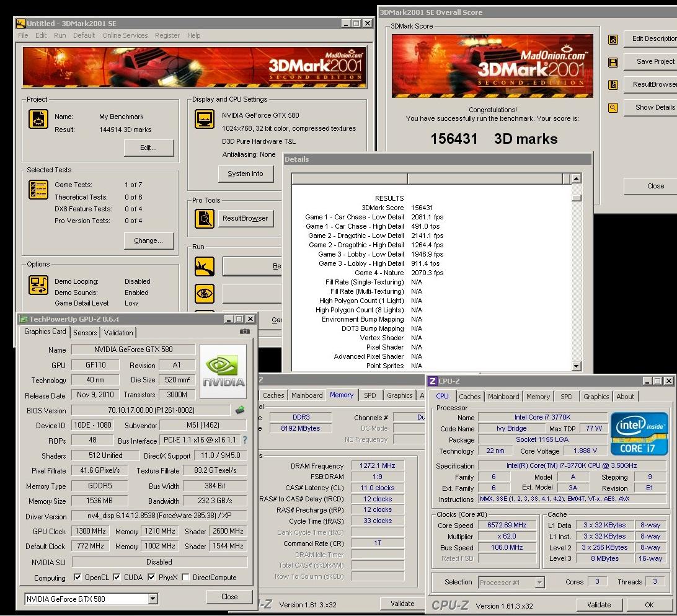Click OK button in CPU-Z window
The width and height of the screenshot is (677, 616).
click(x=649, y=605)
